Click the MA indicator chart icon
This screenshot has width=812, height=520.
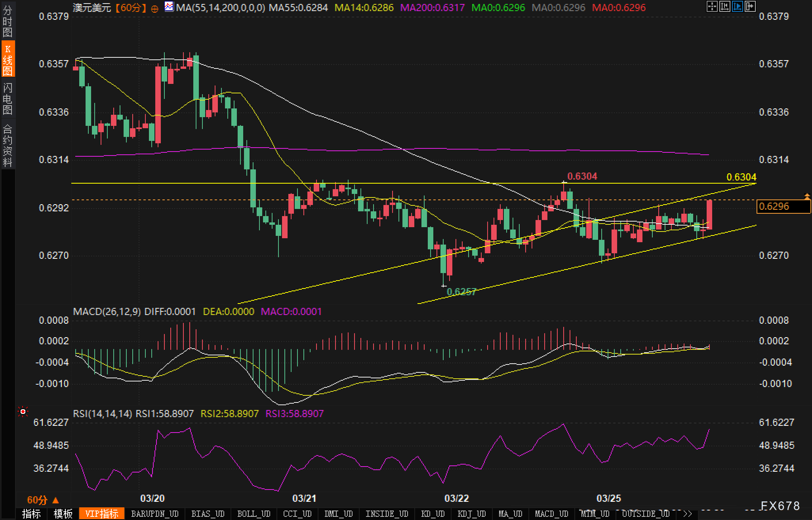[x=169, y=7]
